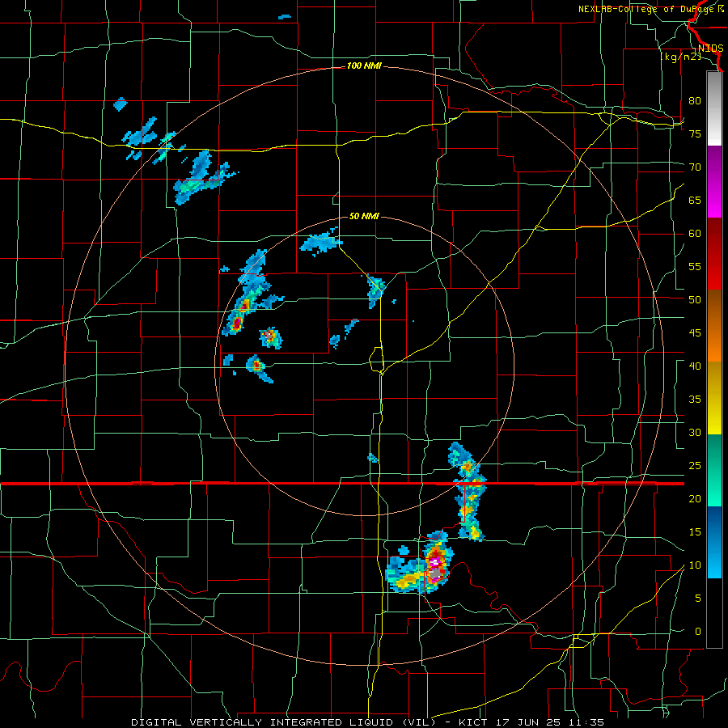Click the 40 value on the VIL scale

coord(695,366)
